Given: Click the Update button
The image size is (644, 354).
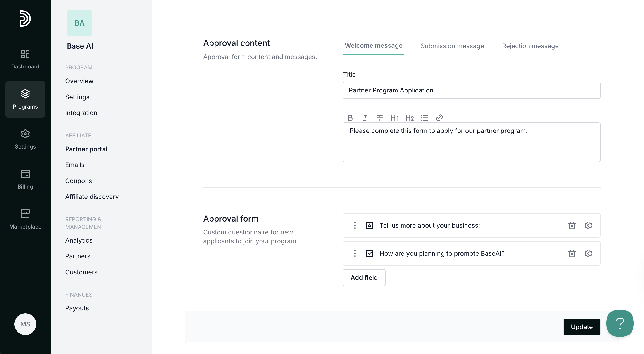Looking at the screenshot, I should pyautogui.click(x=582, y=327).
